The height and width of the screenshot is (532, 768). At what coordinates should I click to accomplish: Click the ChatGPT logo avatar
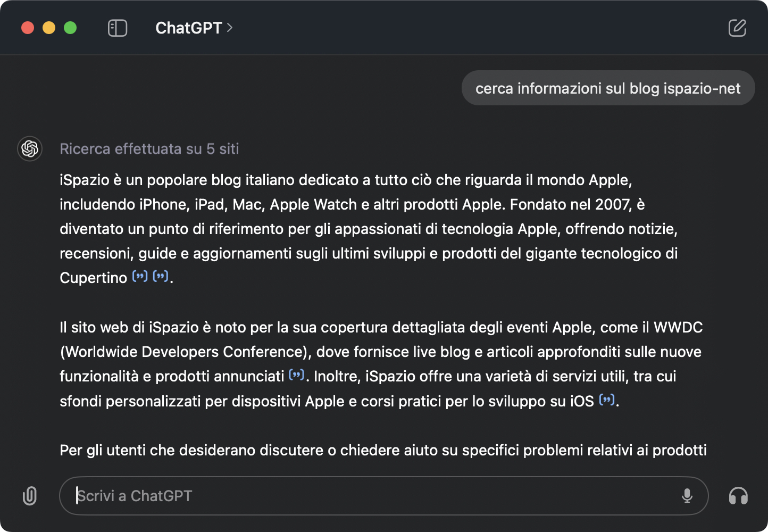tap(30, 148)
